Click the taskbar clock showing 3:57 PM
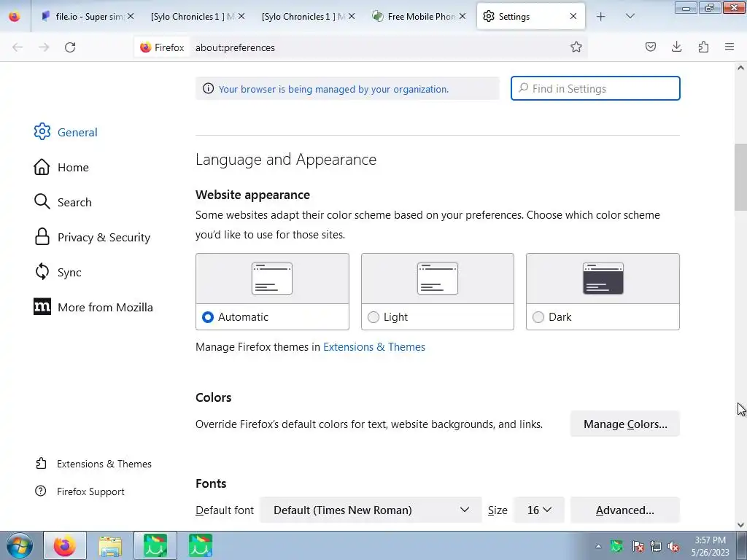The image size is (747, 560). tap(711, 546)
